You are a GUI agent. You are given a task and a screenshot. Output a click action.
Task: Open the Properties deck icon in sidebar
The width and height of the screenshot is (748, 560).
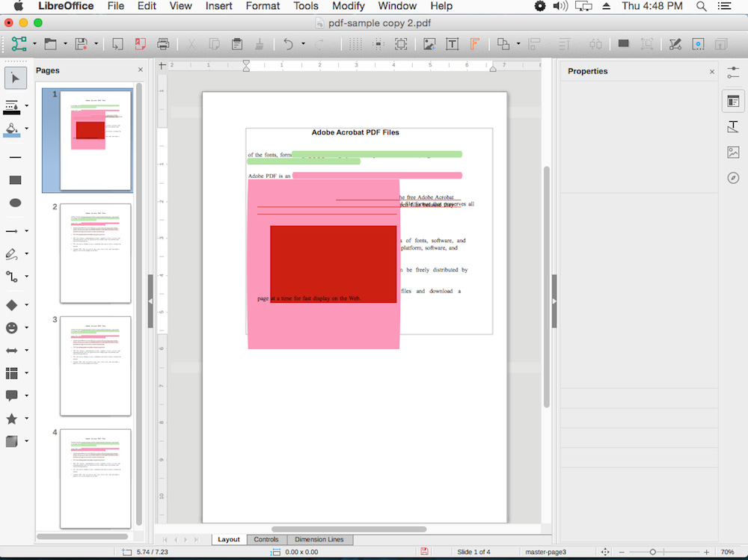(733, 101)
